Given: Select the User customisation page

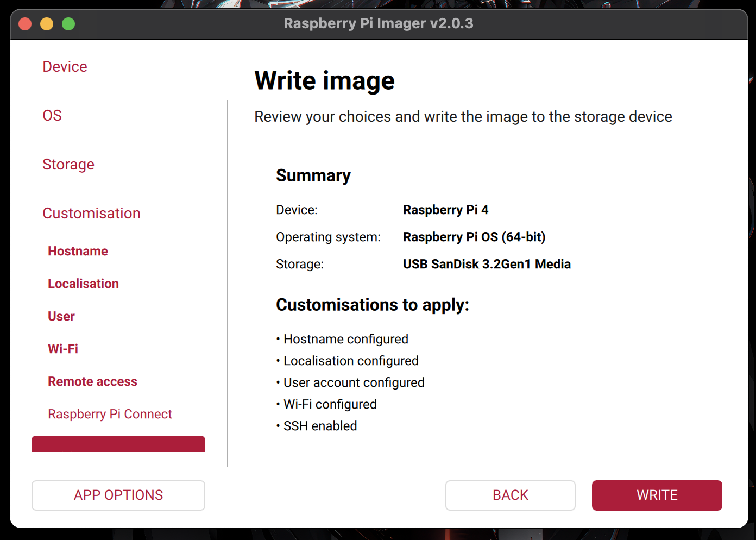Looking at the screenshot, I should pos(61,316).
